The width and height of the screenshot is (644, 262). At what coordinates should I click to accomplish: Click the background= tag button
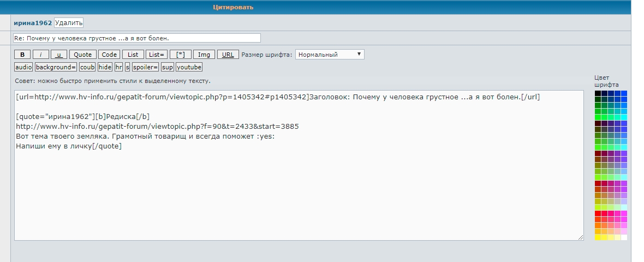point(56,67)
